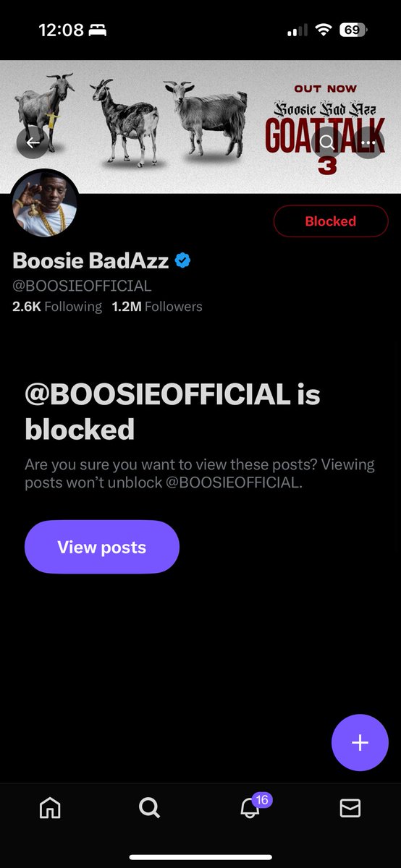
Task: Tap the 12:08 clock in status bar
Action: pos(61,30)
